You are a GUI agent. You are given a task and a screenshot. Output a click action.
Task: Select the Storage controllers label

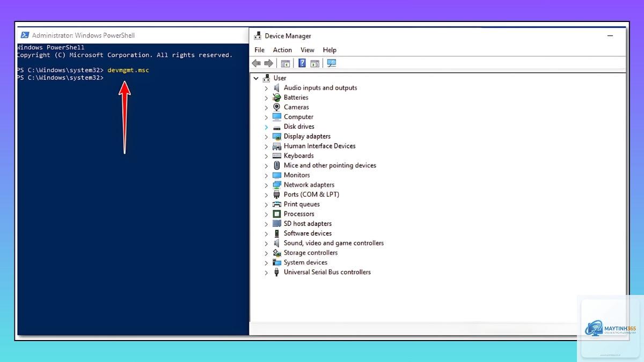point(311,253)
